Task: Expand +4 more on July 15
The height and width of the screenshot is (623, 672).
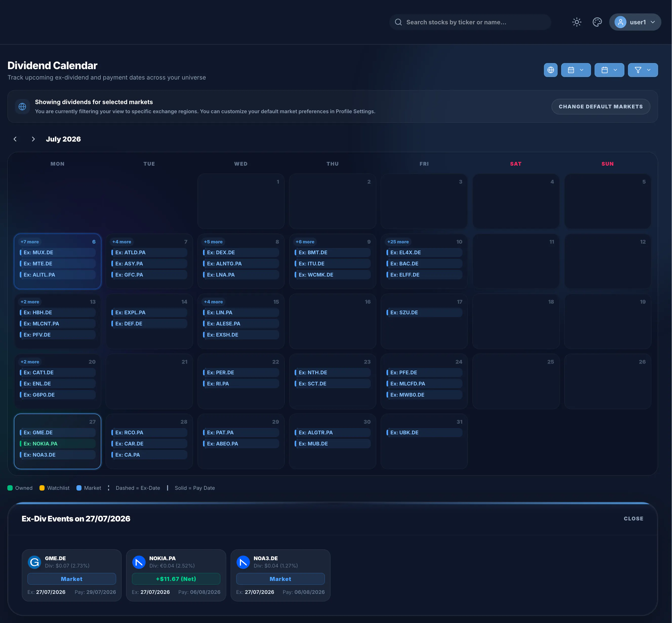Action: pyautogui.click(x=213, y=302)
